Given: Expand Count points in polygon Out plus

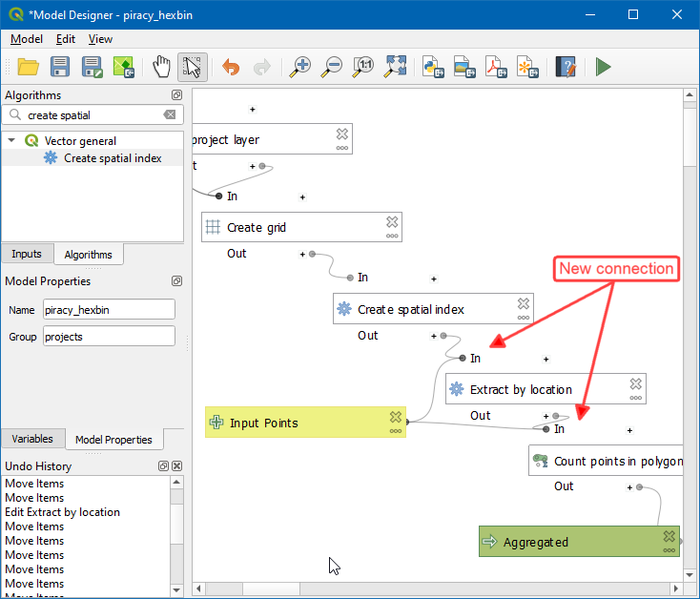Looking at the screenshot, I should 629,487.
